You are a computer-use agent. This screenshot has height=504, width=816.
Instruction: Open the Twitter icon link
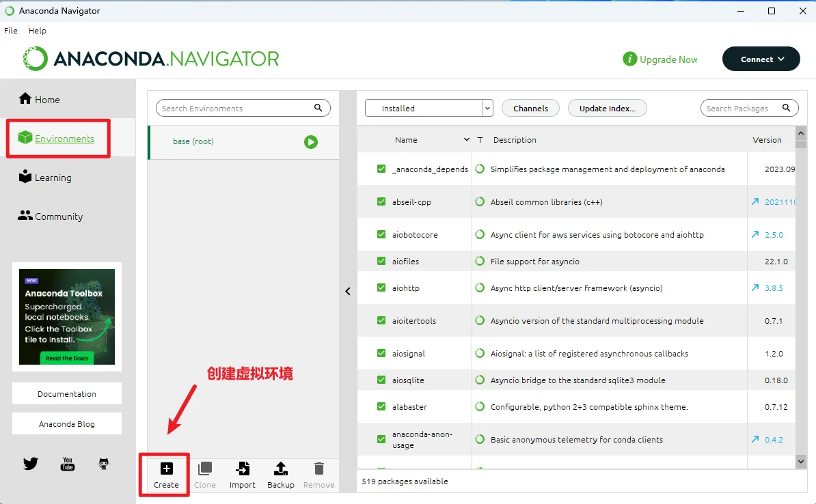31,463
